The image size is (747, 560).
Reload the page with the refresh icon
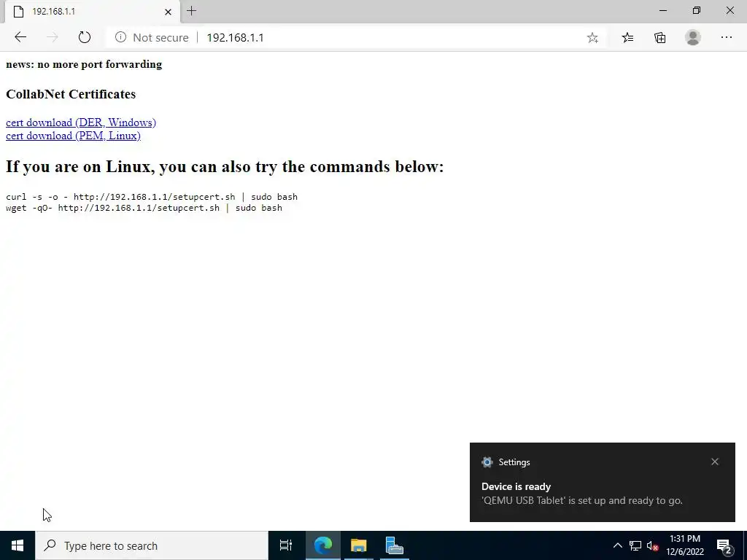click(x=85, y=37)
